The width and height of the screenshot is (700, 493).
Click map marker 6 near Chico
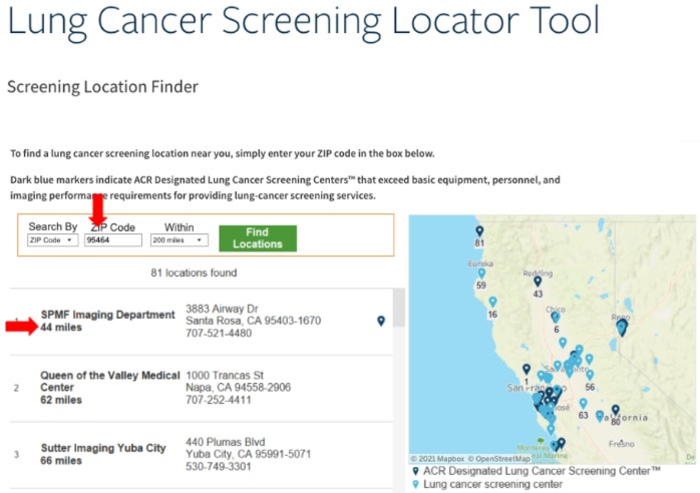556,318
